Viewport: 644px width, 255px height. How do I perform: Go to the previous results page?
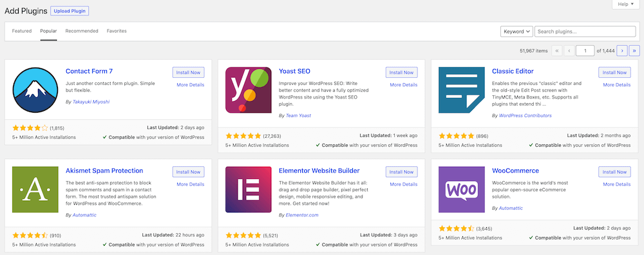click(569, 51)
